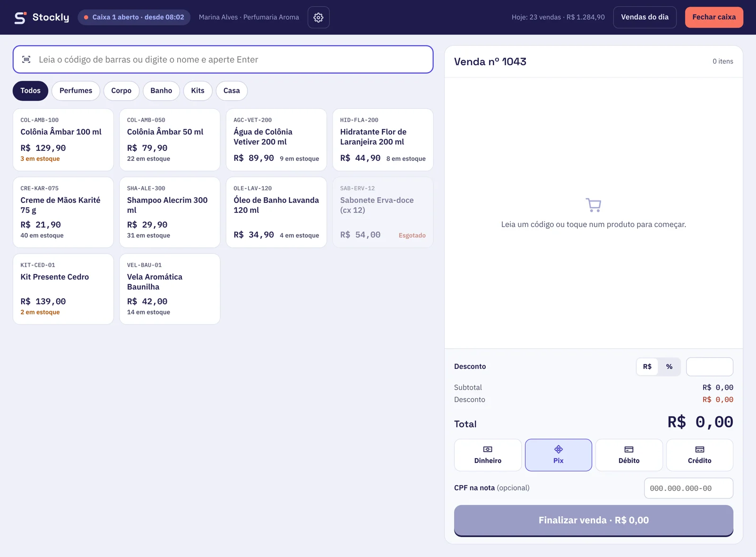The image size is (756, 557).
Task: Click the barcode scanner icon in search
Action: 26,60
